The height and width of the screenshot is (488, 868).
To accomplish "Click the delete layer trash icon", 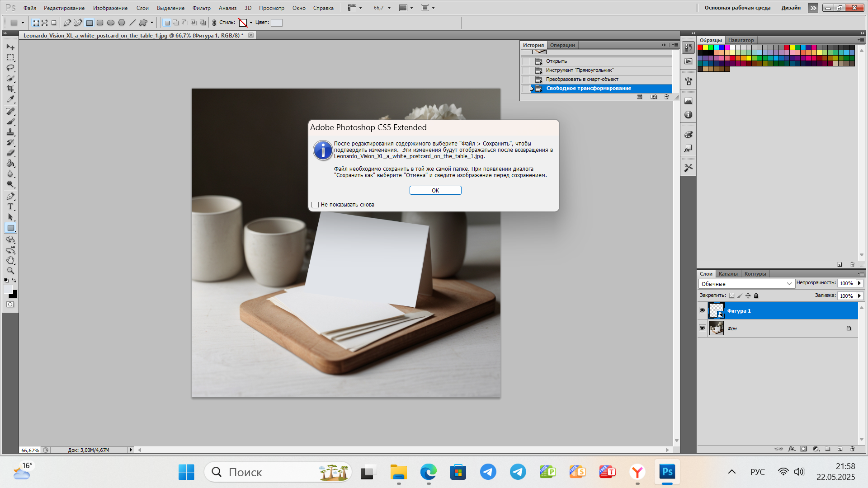I will [852, 449].
